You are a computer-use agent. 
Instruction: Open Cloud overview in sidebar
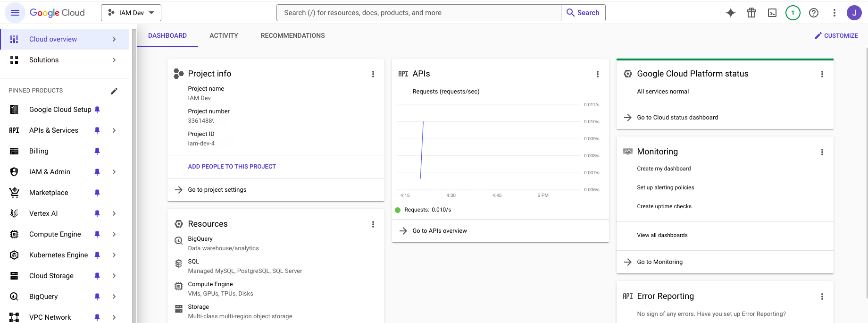tap(65, 39)
